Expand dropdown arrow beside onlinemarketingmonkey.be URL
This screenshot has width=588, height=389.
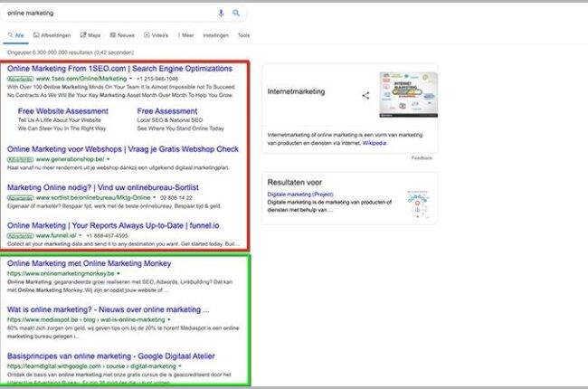coord(120,273)
